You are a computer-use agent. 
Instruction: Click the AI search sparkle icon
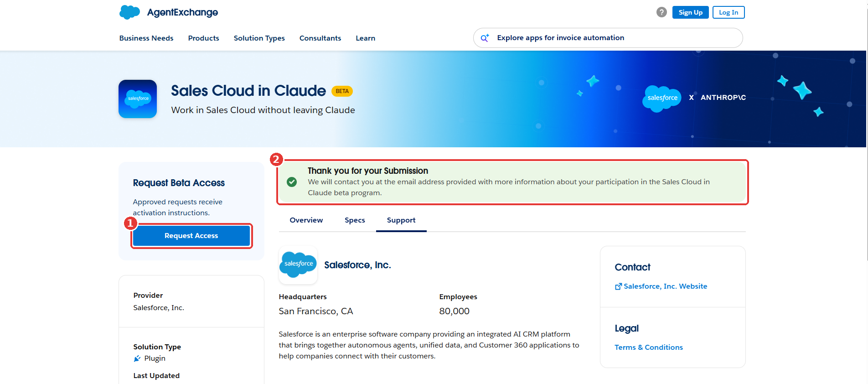tap(485, 38)
